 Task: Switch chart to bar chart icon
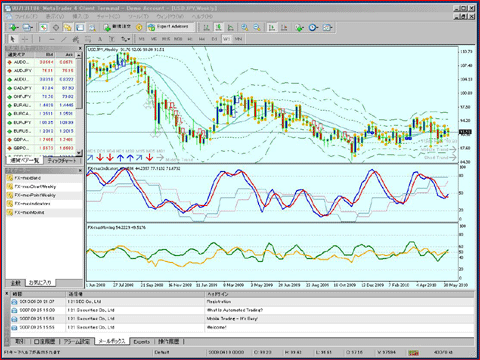pos(206,28)
